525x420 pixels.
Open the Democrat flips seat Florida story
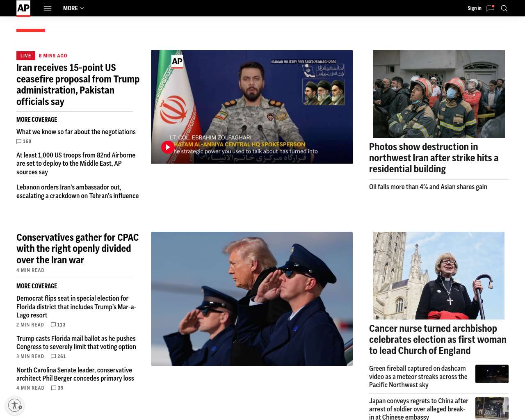click(76, 307)
